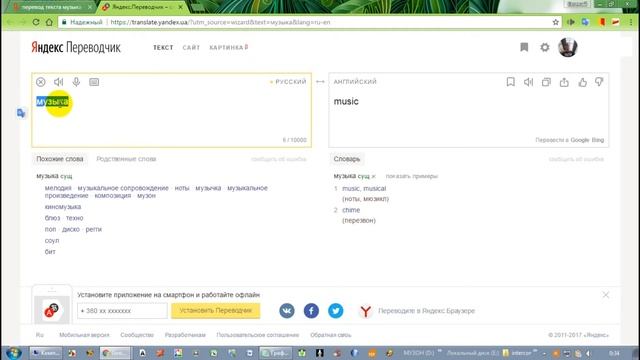The width and height of the screenshot is (640, 360).
Task: Listen to the English translation audio
Action: pyautogui.click(x=528, y=82)
